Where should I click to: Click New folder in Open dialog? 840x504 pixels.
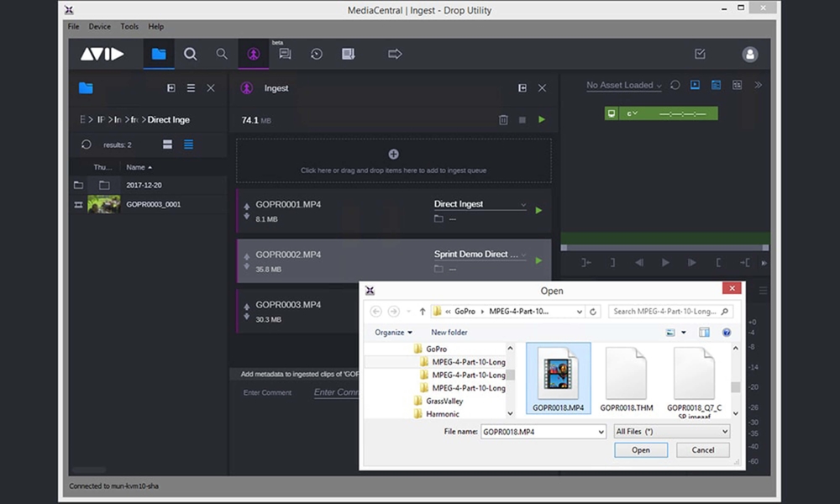[449, 332]
